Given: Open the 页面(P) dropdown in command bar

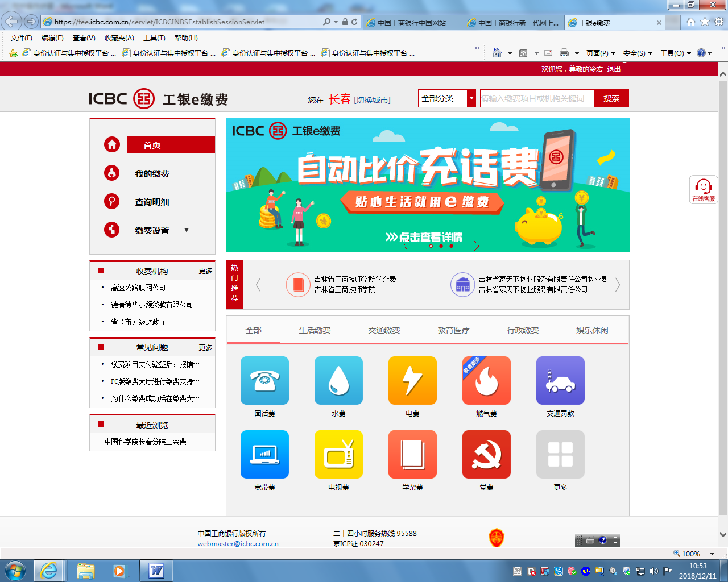Looking at the screenshot, I should point(601,53).
